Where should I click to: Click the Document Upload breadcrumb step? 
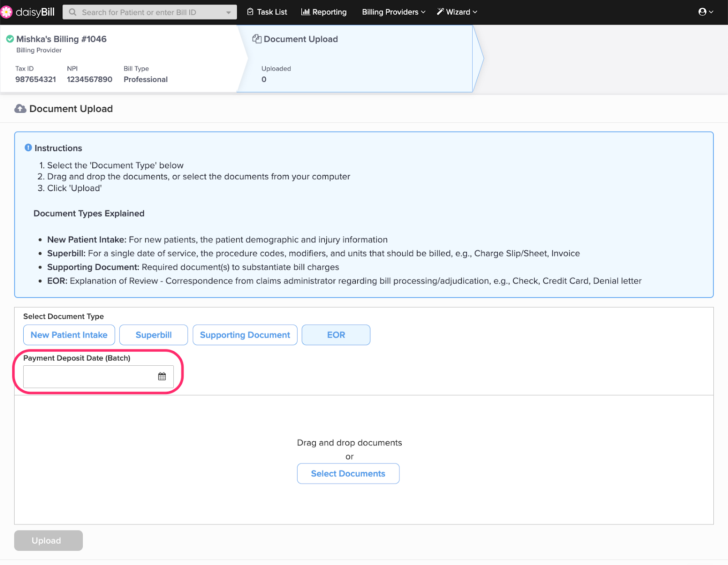(x=359, y=58)
